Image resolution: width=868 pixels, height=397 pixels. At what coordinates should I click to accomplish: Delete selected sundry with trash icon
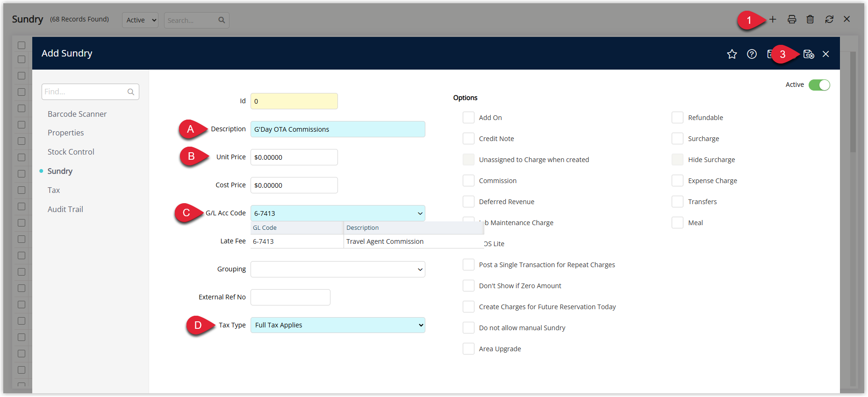[810, 19]
